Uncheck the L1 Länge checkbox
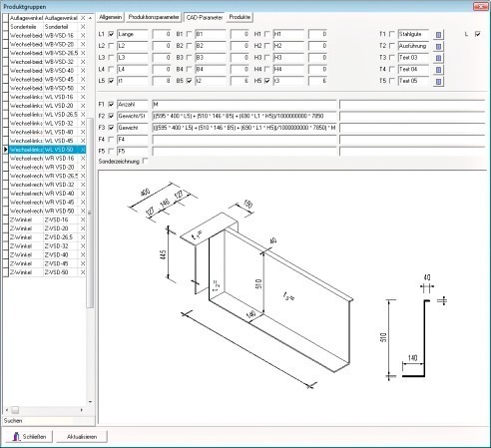The width and height of the screenshot is (491, 448). [x=111, y=34]
